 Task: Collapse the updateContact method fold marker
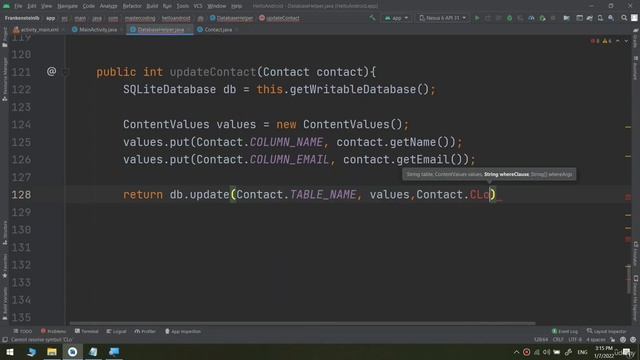coord(65,72)
